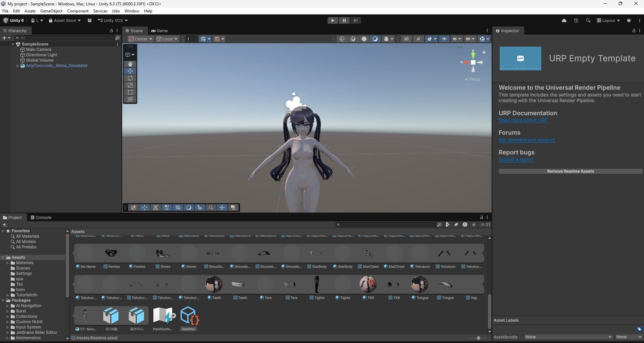Open the Component menu
The height and width of the screenshot is (343, 644).
coord(78,11)
